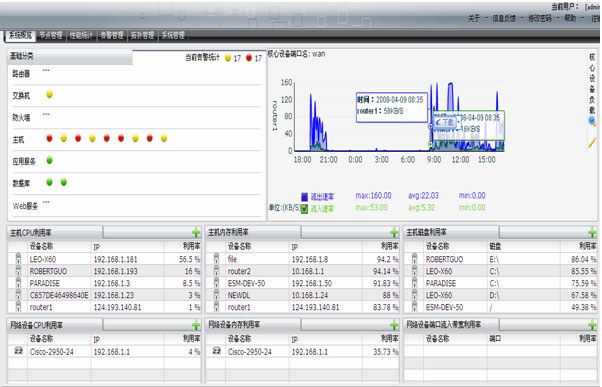Click the 修改密码 link in header

click(x=540, y=18)
